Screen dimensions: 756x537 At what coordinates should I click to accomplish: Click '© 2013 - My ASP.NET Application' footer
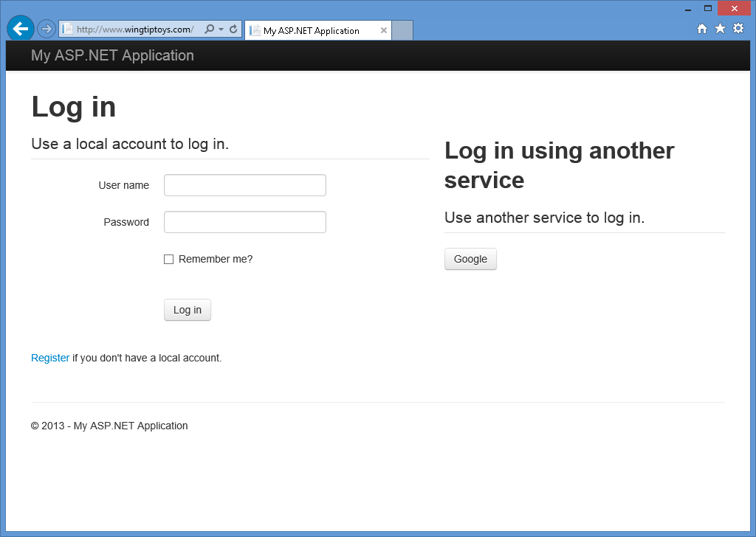[x=109, y=426]
